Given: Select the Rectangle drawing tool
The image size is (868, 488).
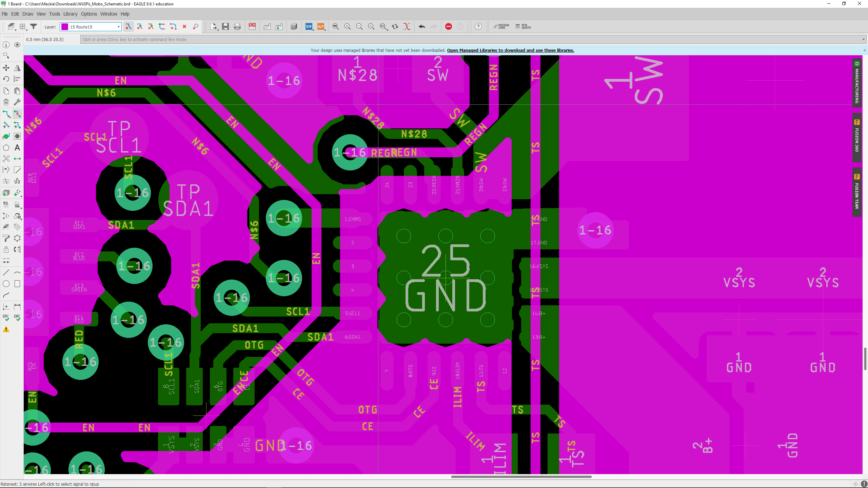Looking at the screenshot, I should [17, 284].
